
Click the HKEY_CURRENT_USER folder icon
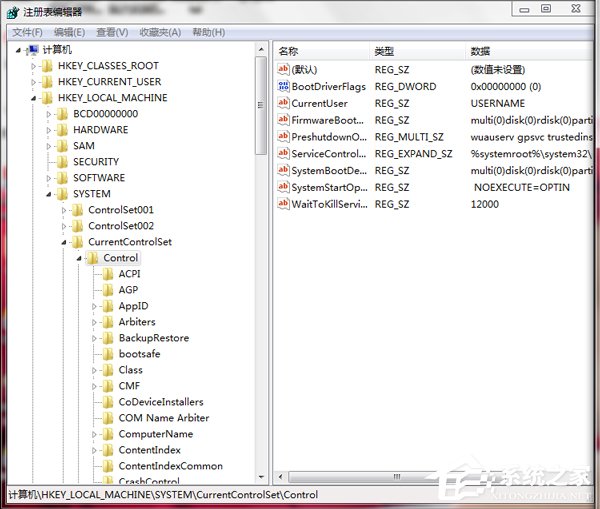[x=47, y=82]
